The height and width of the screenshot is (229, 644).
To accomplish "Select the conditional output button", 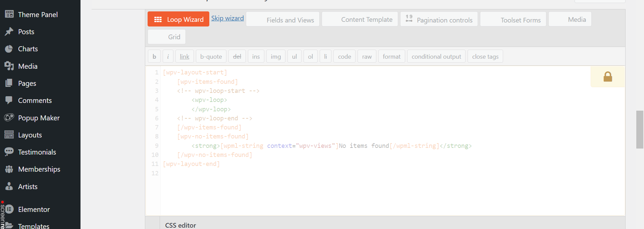I will (436, 56).
